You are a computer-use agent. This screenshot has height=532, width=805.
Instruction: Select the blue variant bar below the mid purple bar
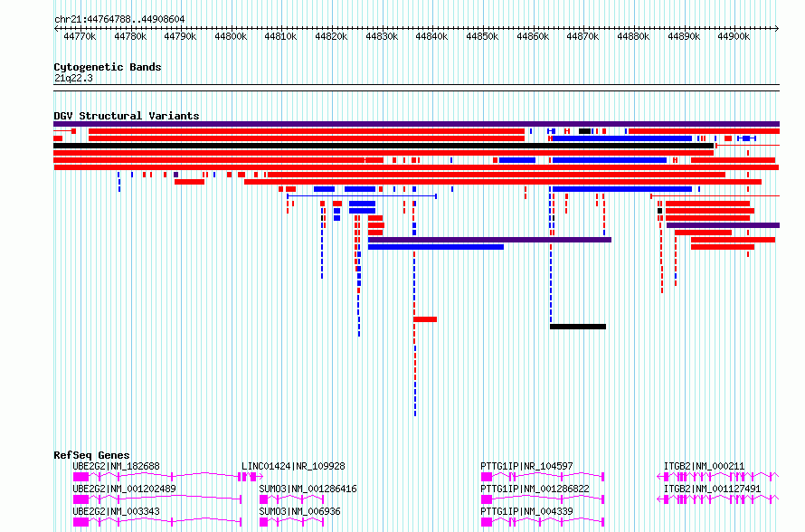pyautogui.click(x=436, y=247)
